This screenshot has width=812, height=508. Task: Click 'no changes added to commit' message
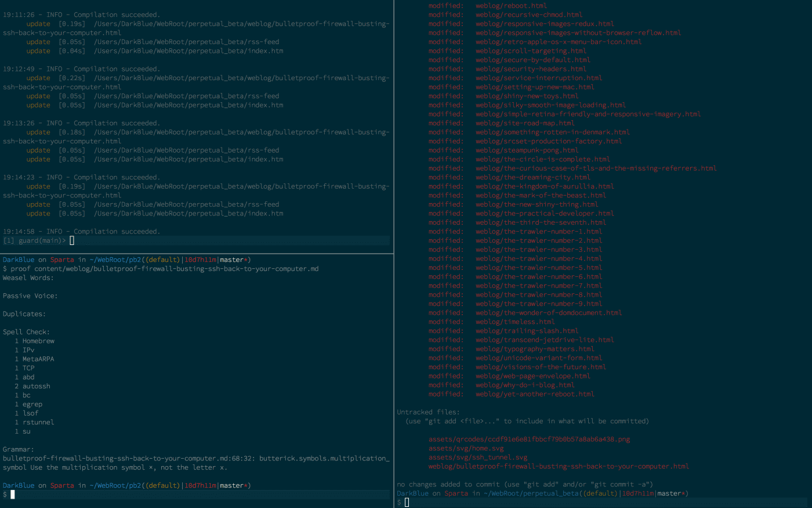pyautogui.click(x=525, y=484)
